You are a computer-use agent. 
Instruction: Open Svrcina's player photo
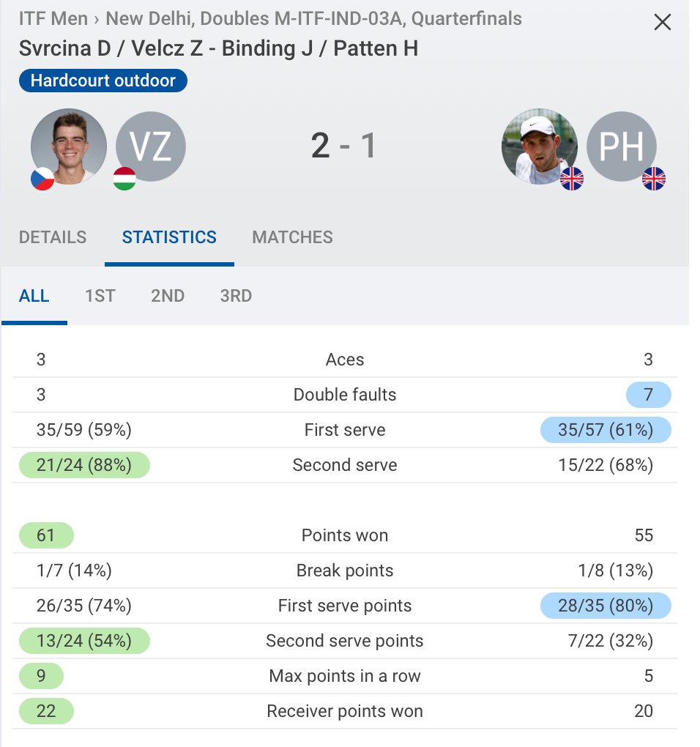69,145
